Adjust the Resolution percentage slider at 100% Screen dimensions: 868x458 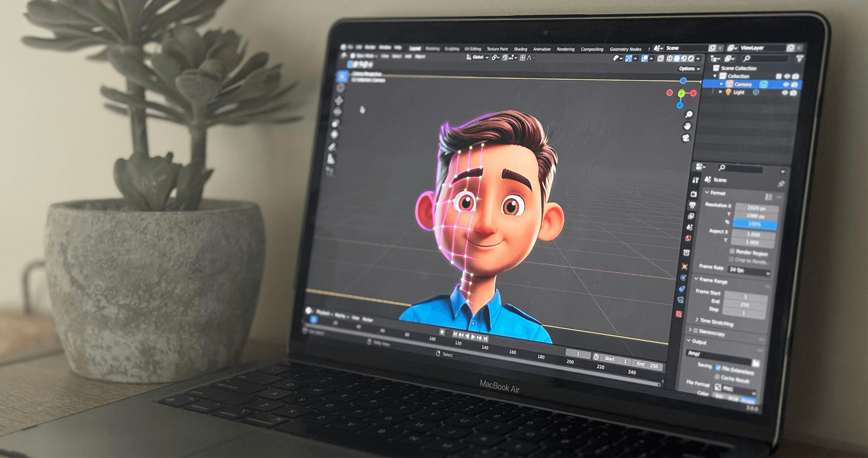click(755, 224)
